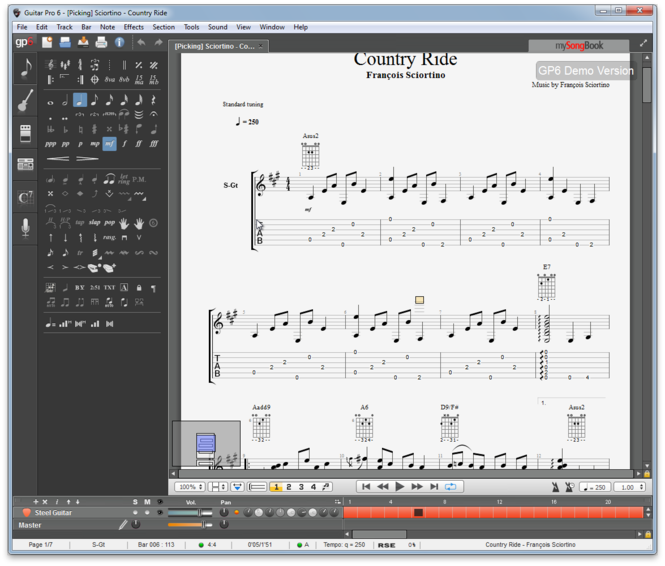
Task: Jump to the last bar
Action: click(x=434, y=487)
